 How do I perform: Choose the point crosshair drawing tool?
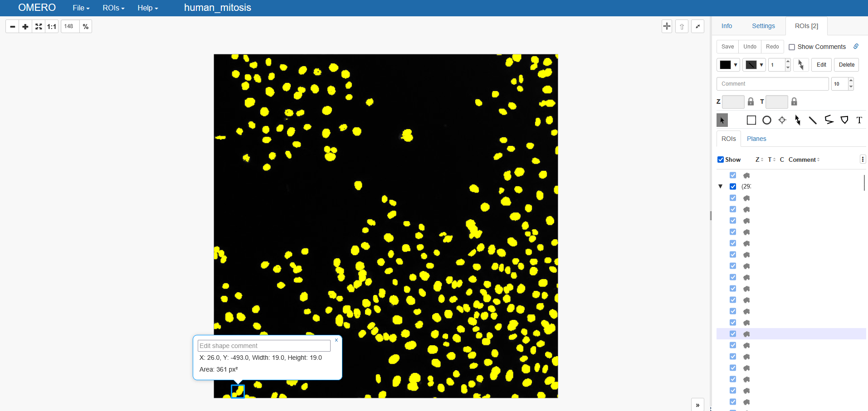pyautogui.click(x=782, y=120)
